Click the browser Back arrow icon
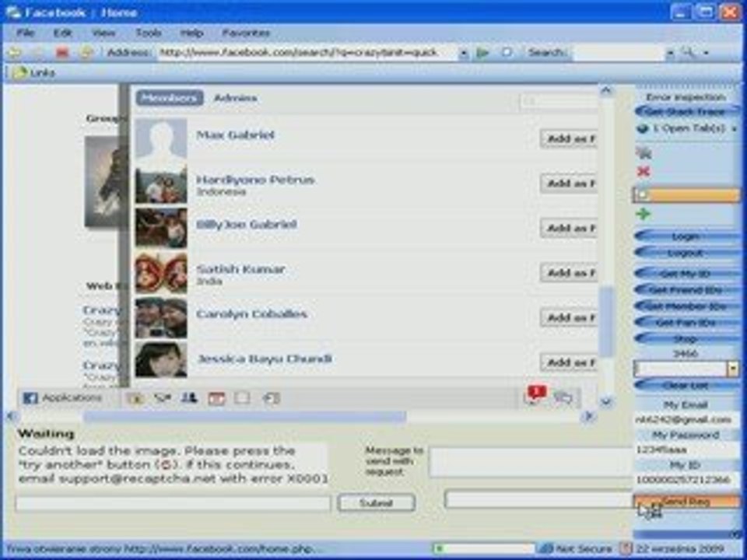 (x=14, y=52)
